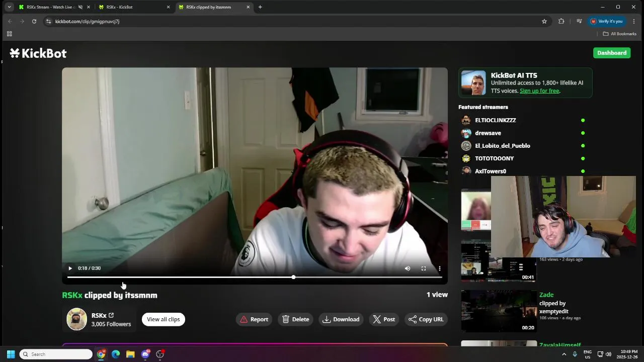
Task: Enter fullscreen on the video player
Action: point(424,268)
